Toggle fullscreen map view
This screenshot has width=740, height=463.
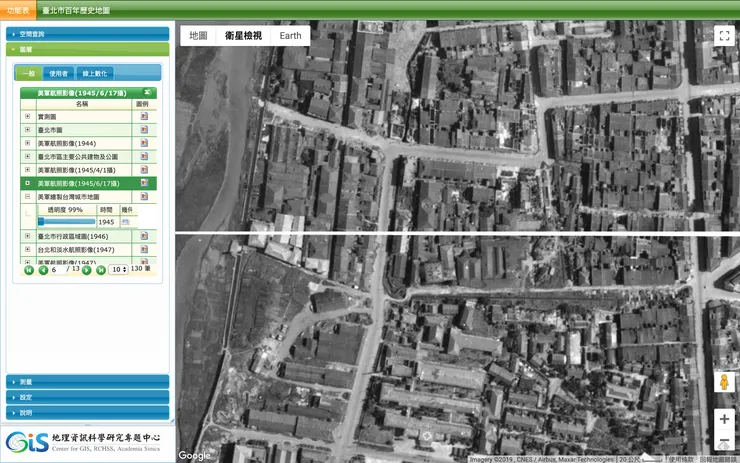[x=724, y=35]
